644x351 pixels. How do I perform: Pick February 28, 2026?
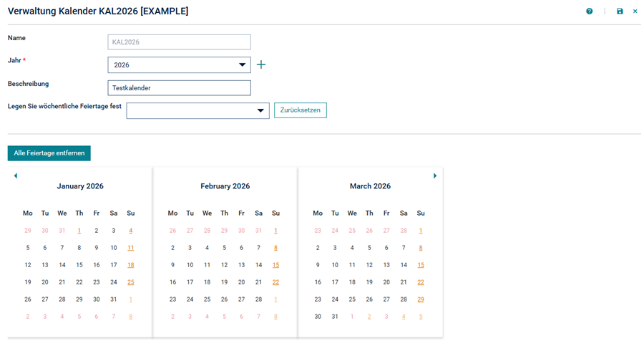coord(258,299)
